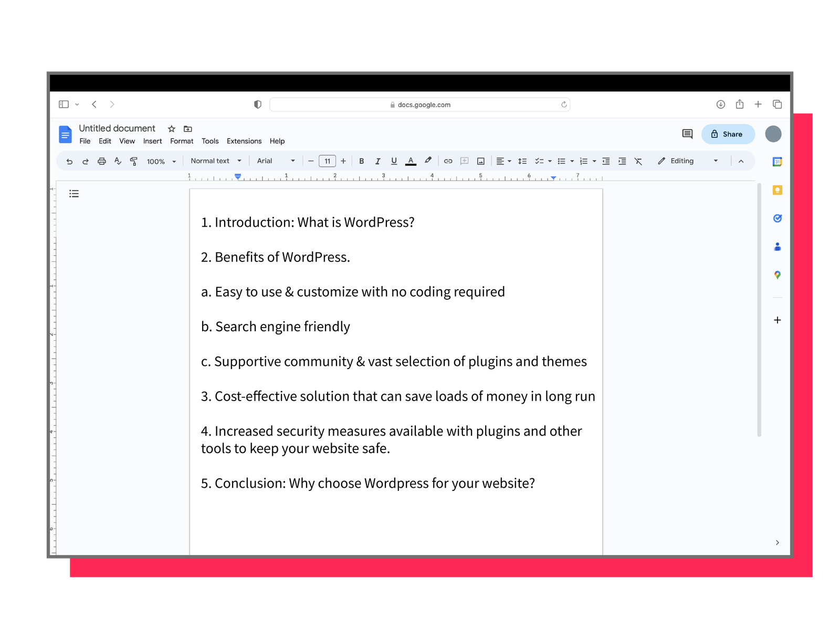This screenshot has height=630, width=840.
Task: Toggle italic formatting
Action: (377, 161)
